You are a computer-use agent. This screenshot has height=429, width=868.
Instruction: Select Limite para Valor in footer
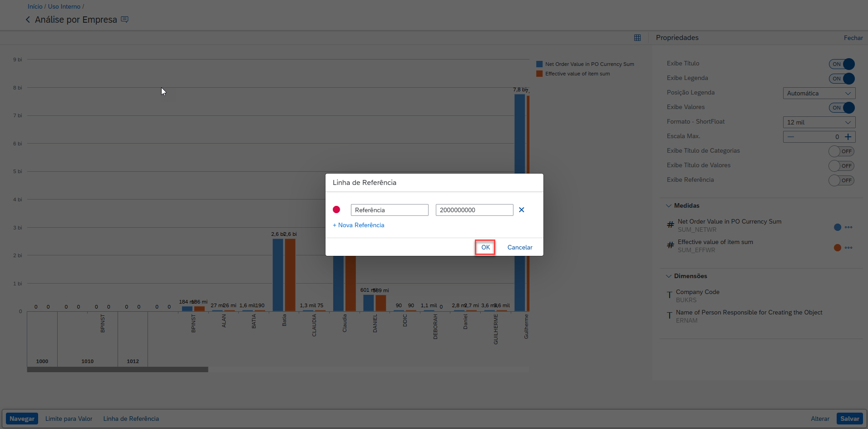click(x=69, y=419)
